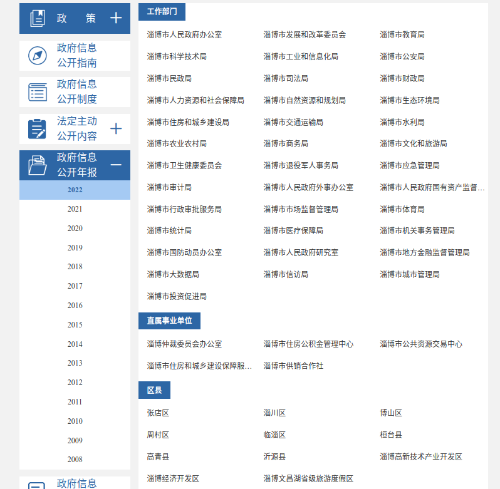The height and width of the screenshot is (489, 500).
Task: Select year 2021 in the list
Action: point(75,209)
